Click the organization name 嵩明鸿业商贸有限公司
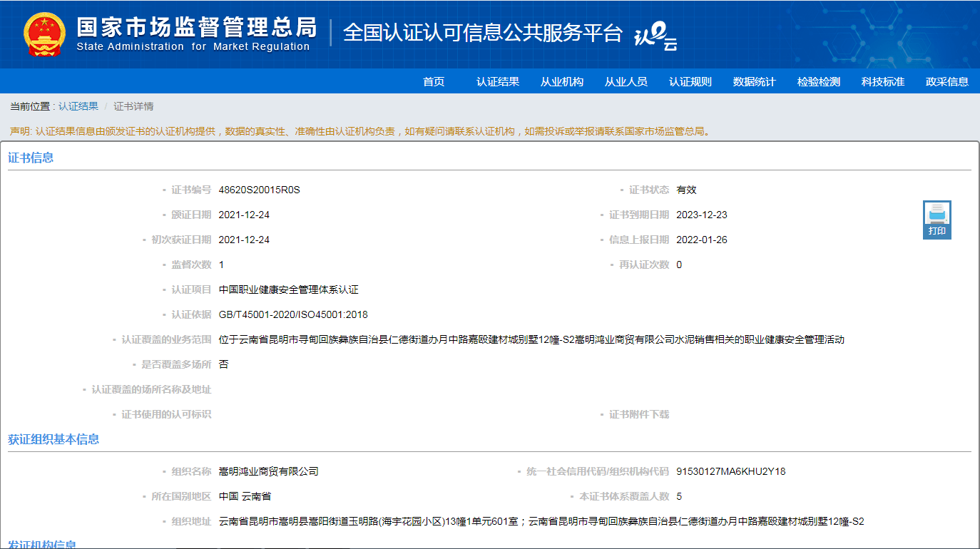This screenshot has height=549, width=980. click(269, 471)
